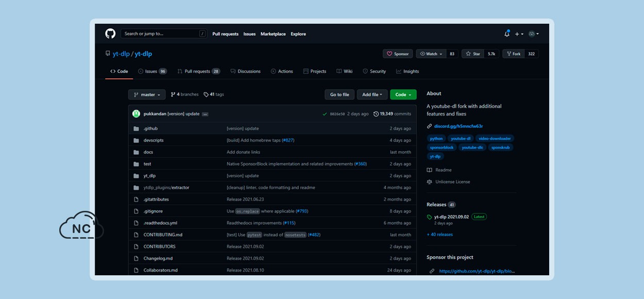Click the Add donate links commit message

[x=243, y=152]
